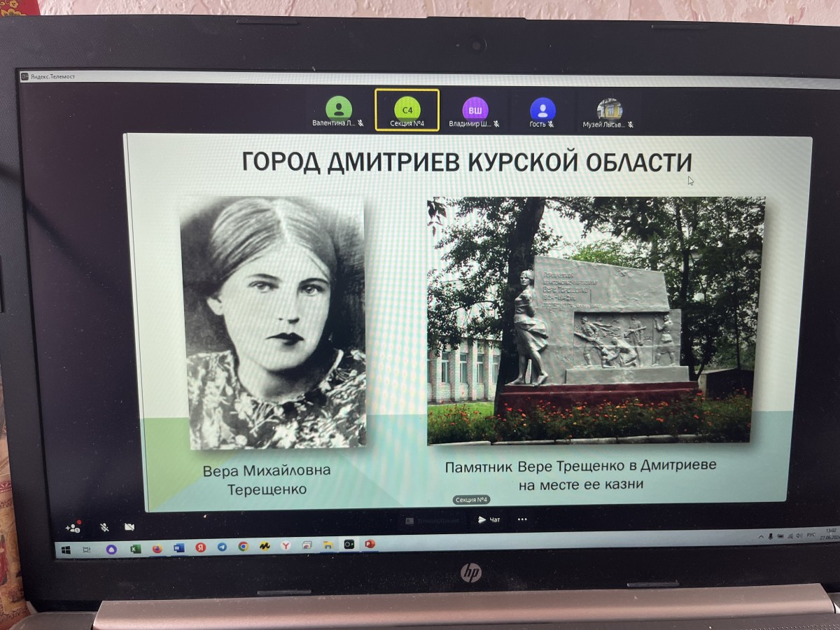Turn on the camera in call controls

(x=129, y=527)
